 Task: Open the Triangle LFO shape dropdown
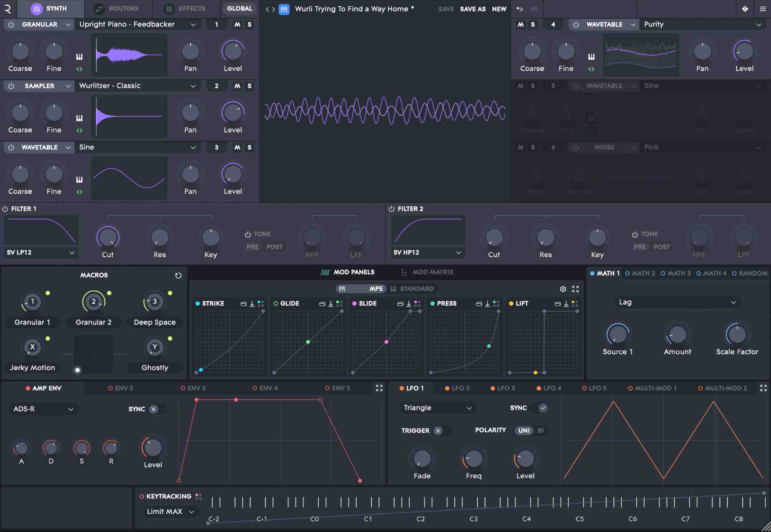(437, 408)
